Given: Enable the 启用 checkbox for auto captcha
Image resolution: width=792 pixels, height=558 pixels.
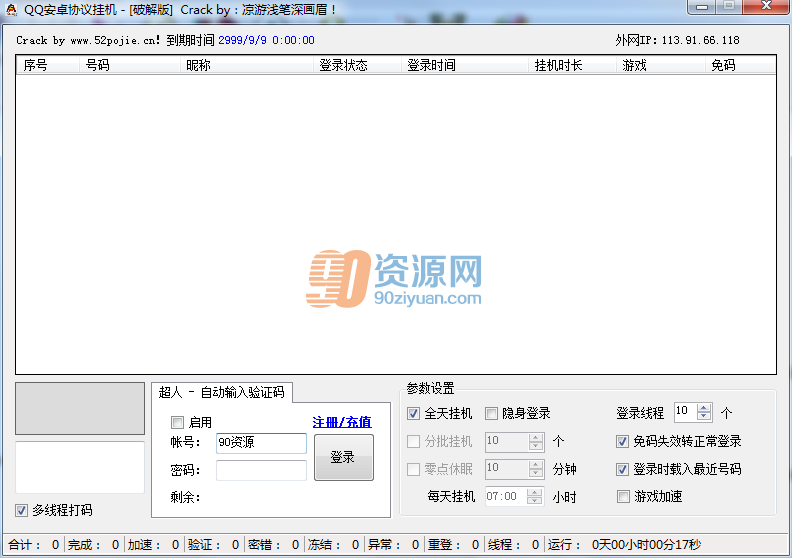Looking at the screenshot, I should (x=177, y=422).
